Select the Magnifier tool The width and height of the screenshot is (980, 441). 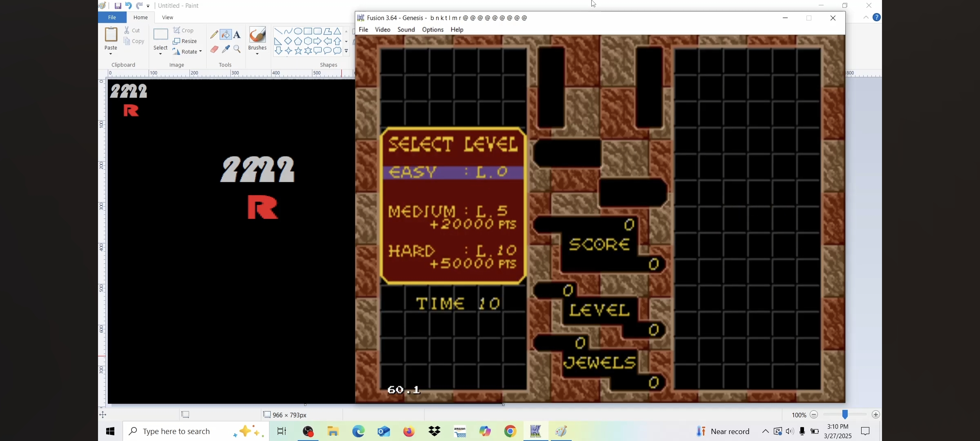237,49
